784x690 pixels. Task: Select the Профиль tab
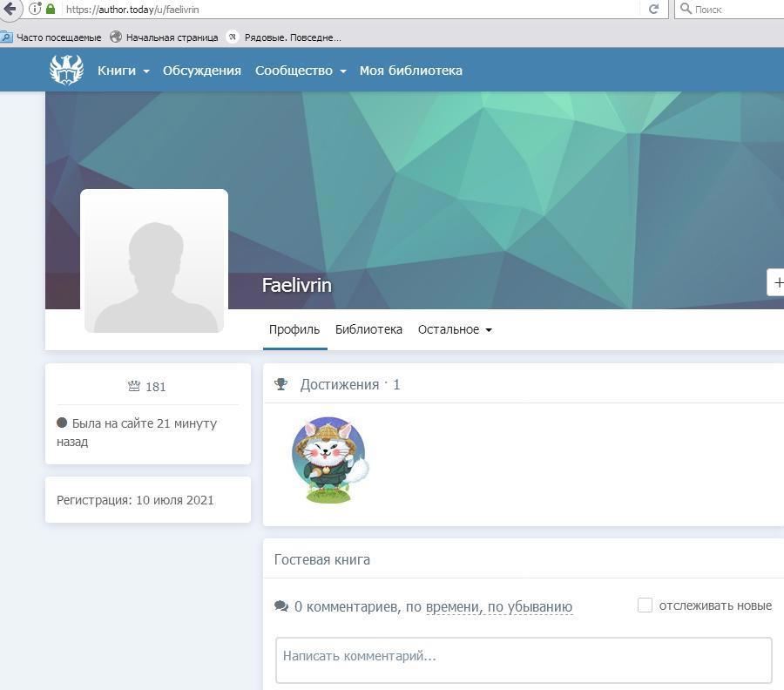pos(294,329)
